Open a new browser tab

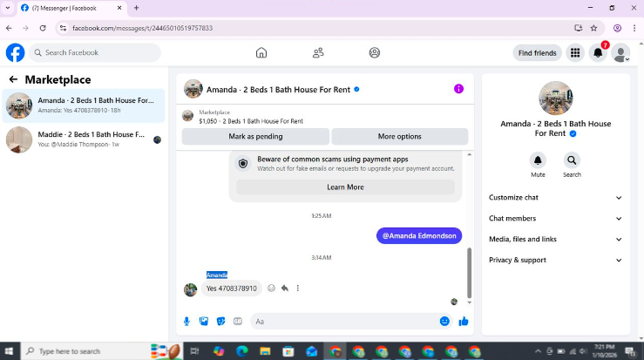click(136, 8)
